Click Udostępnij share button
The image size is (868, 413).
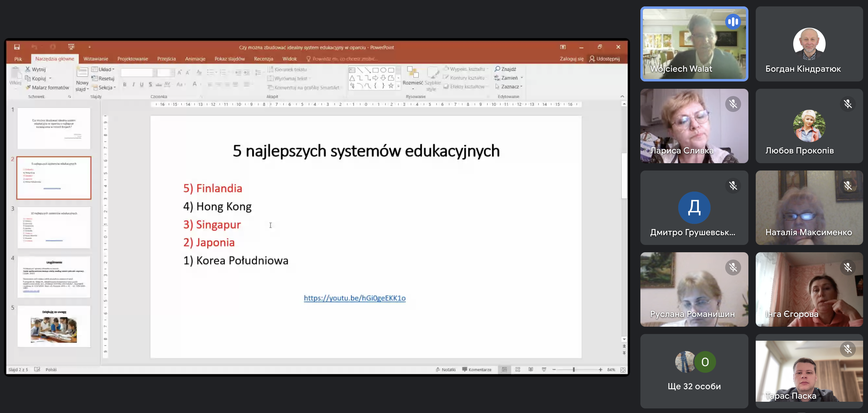604,59
